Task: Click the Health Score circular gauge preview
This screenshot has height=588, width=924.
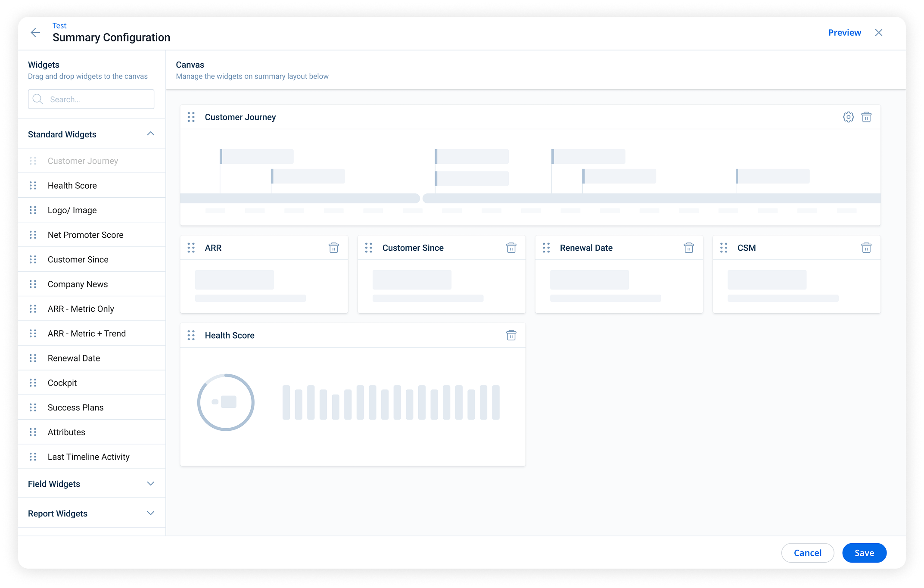Action: click(x=226, y=402)
